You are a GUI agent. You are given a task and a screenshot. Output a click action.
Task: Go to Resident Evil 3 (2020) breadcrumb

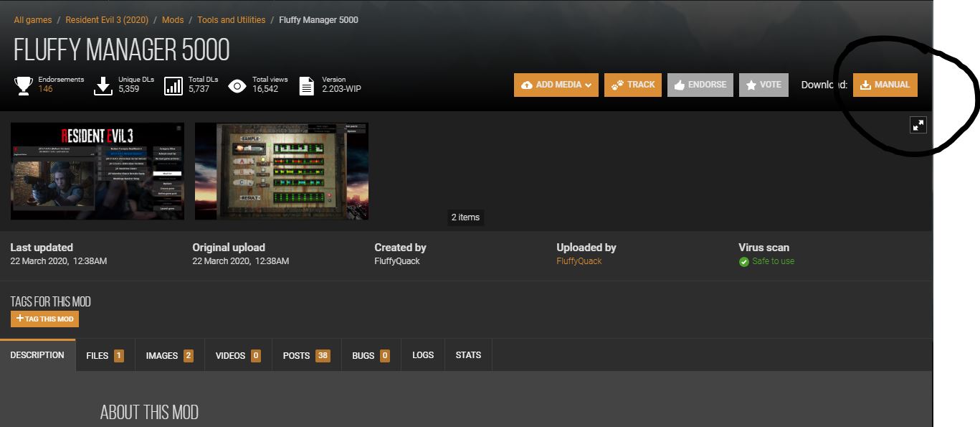click(x=107, y=20)
